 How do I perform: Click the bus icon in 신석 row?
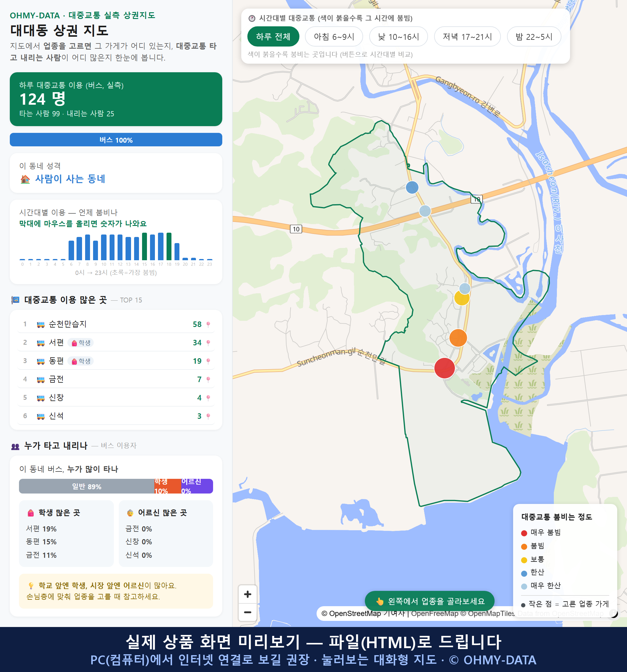pos(40,416)
